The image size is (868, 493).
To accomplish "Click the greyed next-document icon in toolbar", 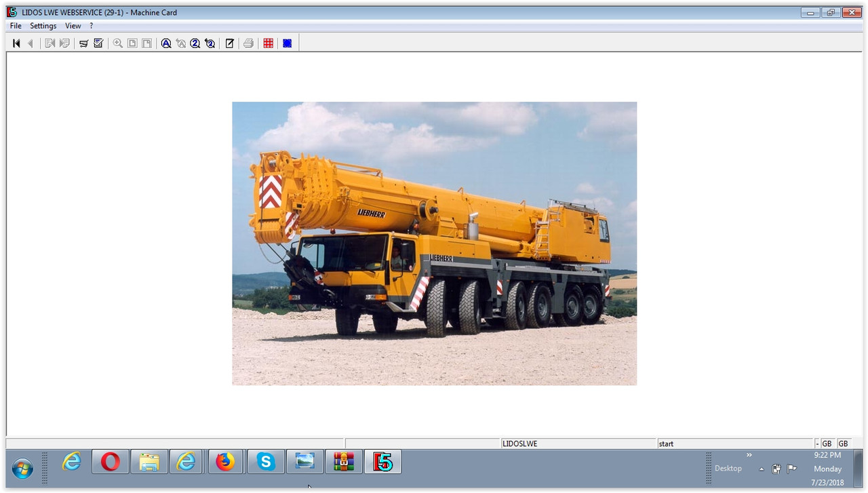I will 50,43.
